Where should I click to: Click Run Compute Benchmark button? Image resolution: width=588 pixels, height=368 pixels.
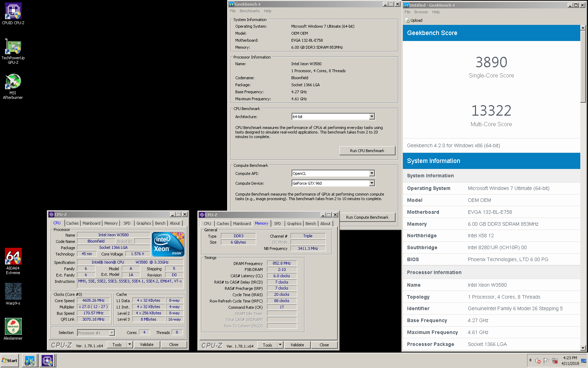point(367,217)
